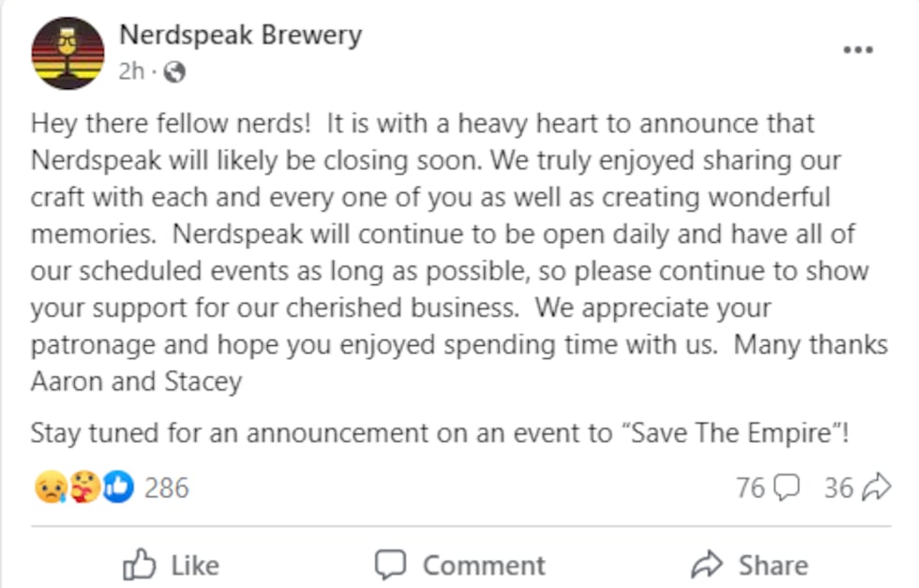Expand comments by clicking the 76 count
Screen dimensions: 919x588
753,487
